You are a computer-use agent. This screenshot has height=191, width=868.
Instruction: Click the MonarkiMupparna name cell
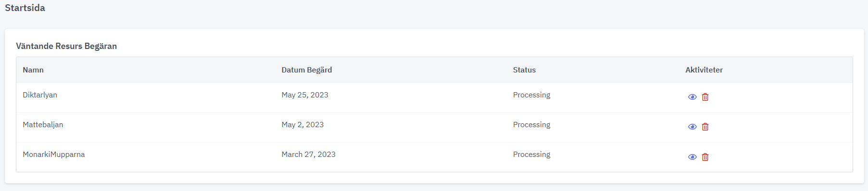pos(54,155)
